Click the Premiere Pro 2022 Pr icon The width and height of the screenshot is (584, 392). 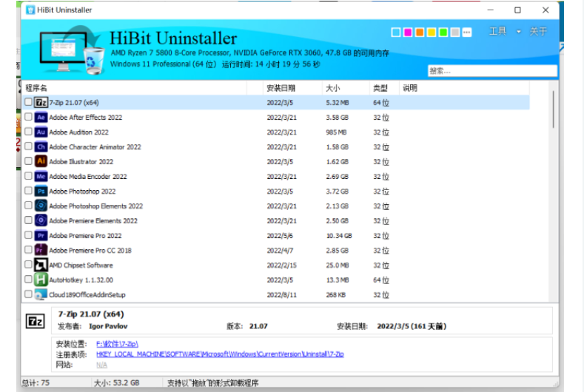(41, 236)
